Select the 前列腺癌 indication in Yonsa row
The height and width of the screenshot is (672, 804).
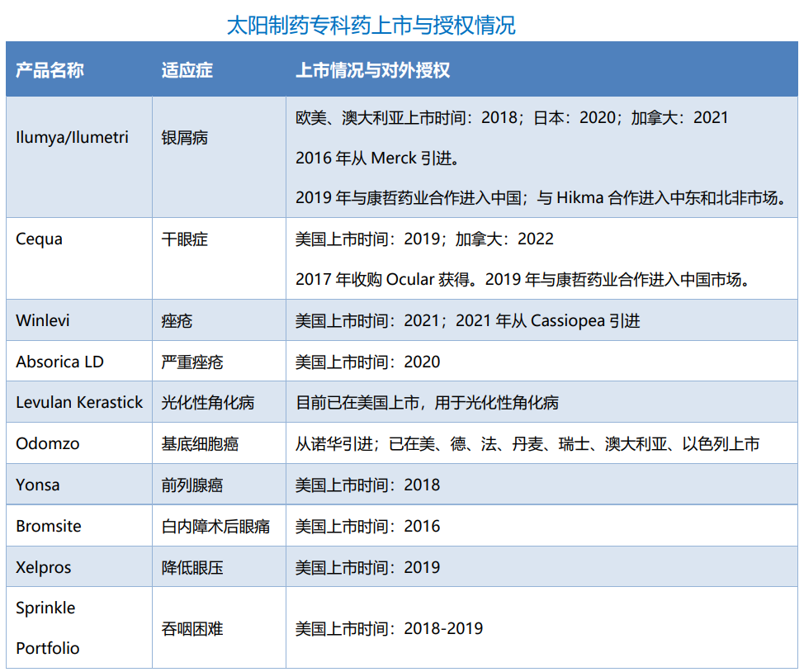point(192,485)
